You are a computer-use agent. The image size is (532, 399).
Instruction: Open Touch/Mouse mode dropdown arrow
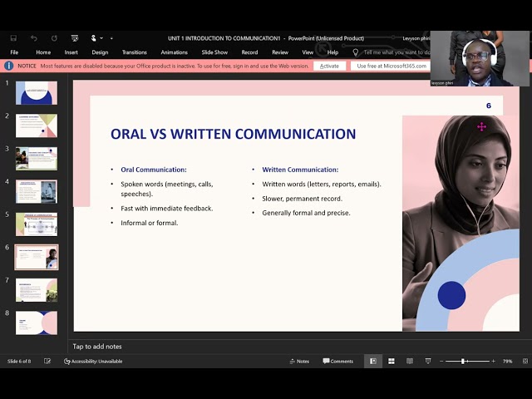click(x=101, y=38)
